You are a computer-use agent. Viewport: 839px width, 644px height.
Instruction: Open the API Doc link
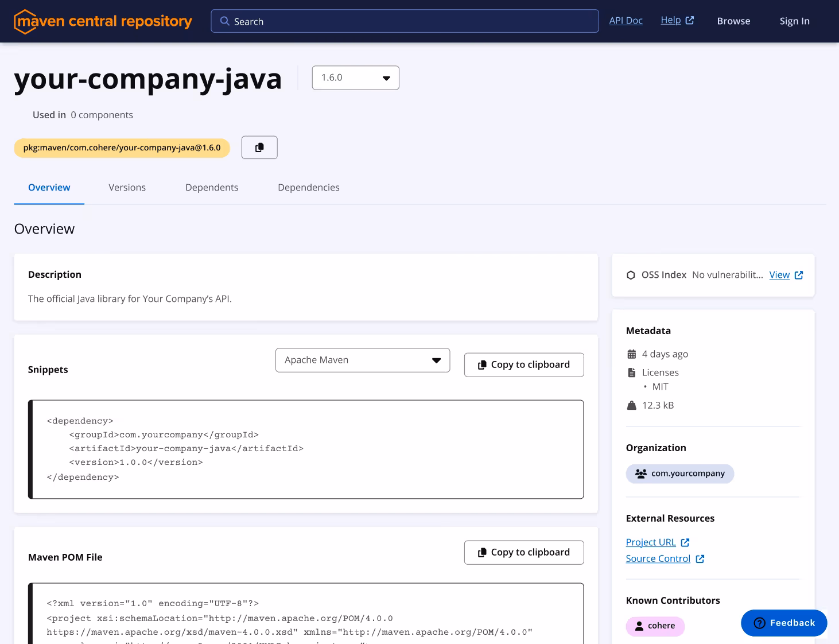[x=626, y=21]
